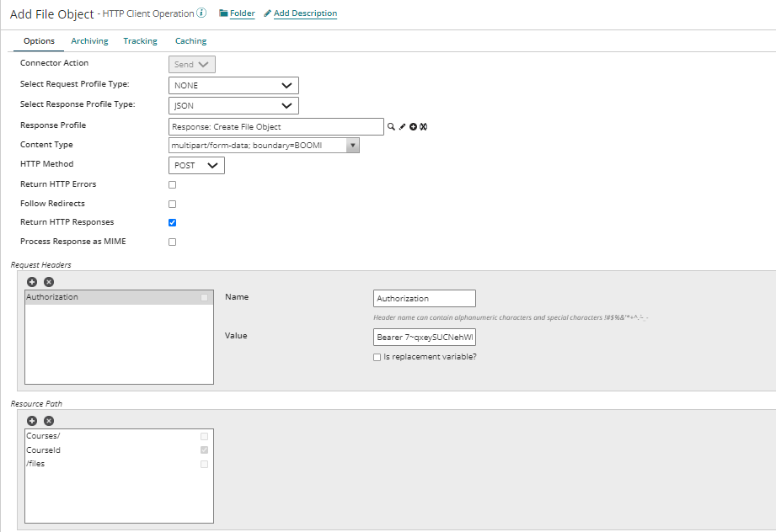Click the Add Description link

click(305, 13)
